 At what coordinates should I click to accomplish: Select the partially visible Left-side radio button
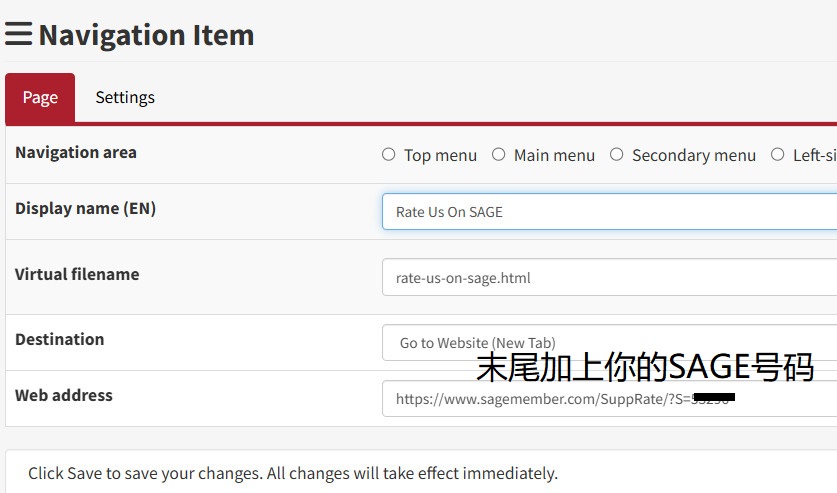coord(778,155)
